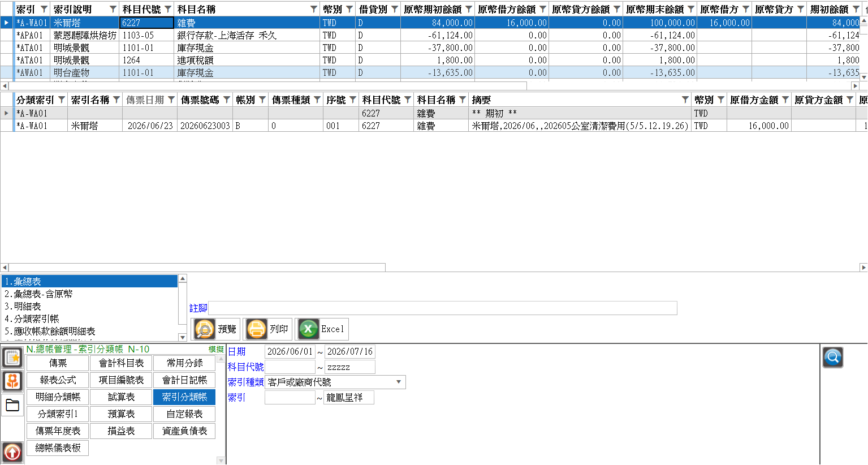The width and height of the screenshot is (868, 465).
Task: Open filter for 分類索引 column
Action: [62, 100]
